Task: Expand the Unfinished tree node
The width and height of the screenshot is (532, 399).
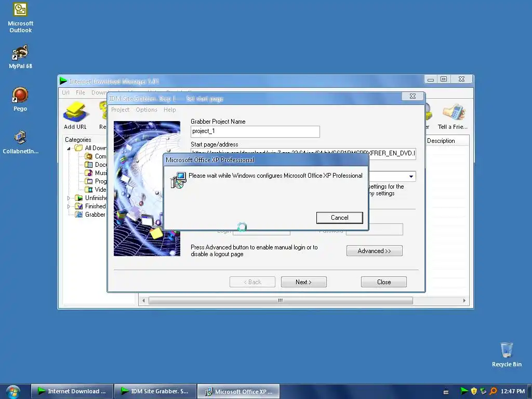Action: pos(69,198)
